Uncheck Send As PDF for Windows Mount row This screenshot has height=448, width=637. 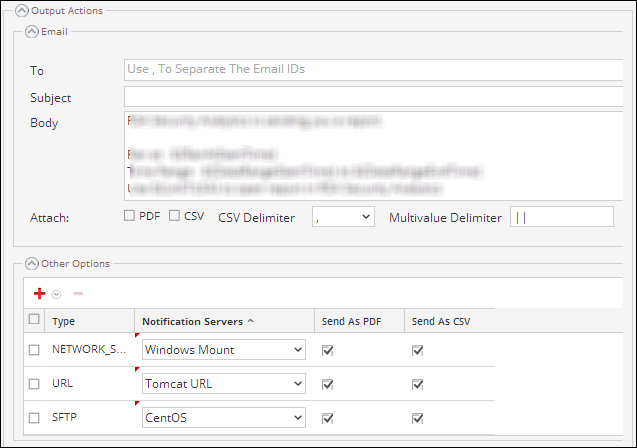click(x=327, y=350)
